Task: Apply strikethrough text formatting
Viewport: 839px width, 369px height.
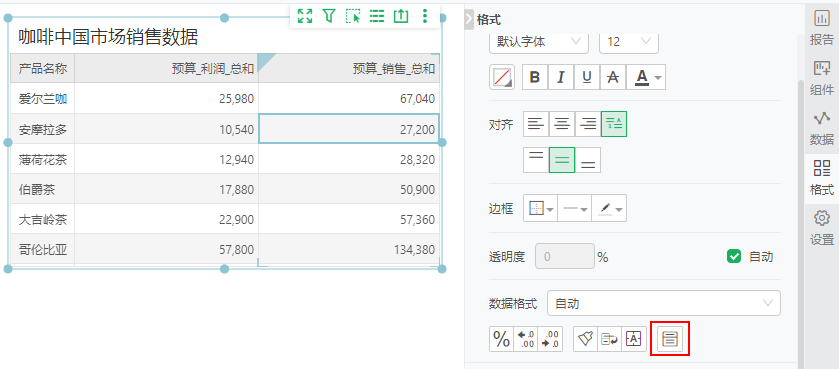Action: tap(613, 78)
